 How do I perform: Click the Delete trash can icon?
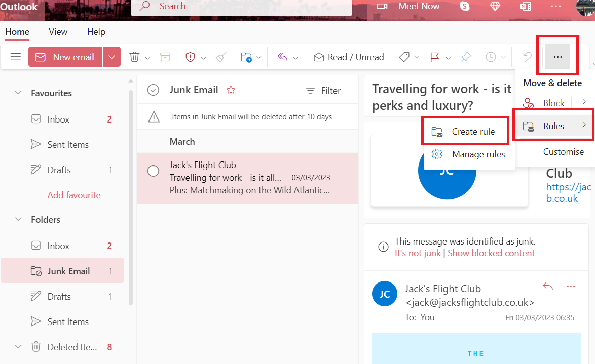134,57
